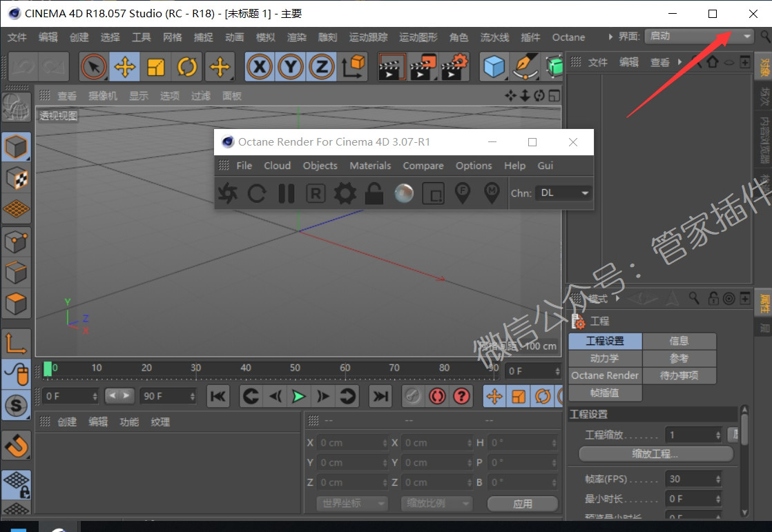772x532 pixels.
Task: Select the Octane Render tab in attributes
Action: (605, 375)
